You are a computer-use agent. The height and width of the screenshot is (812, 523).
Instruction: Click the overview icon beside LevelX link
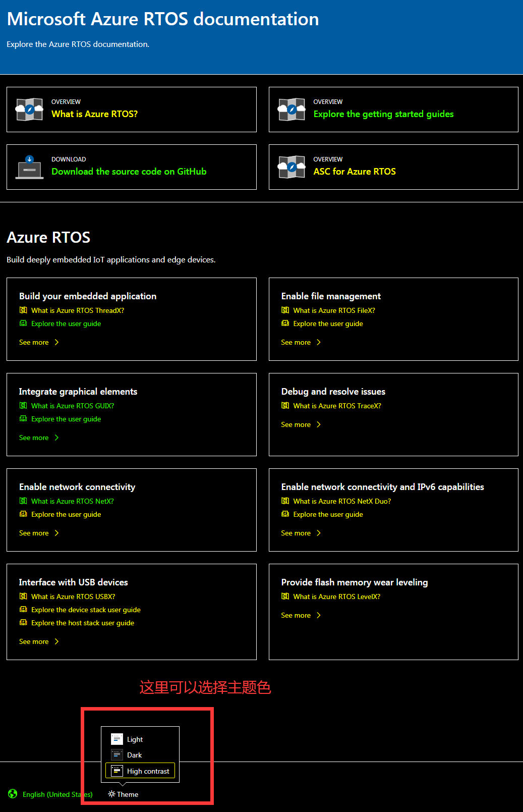(285, 596)
